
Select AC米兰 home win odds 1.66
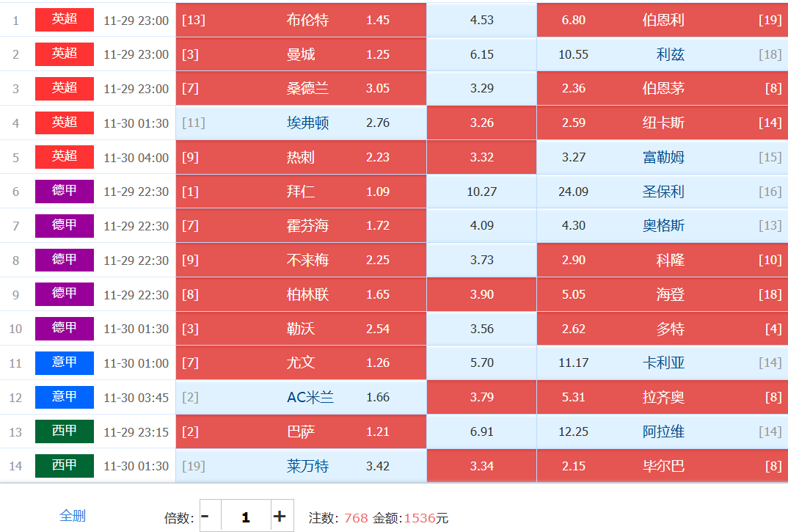301,397
